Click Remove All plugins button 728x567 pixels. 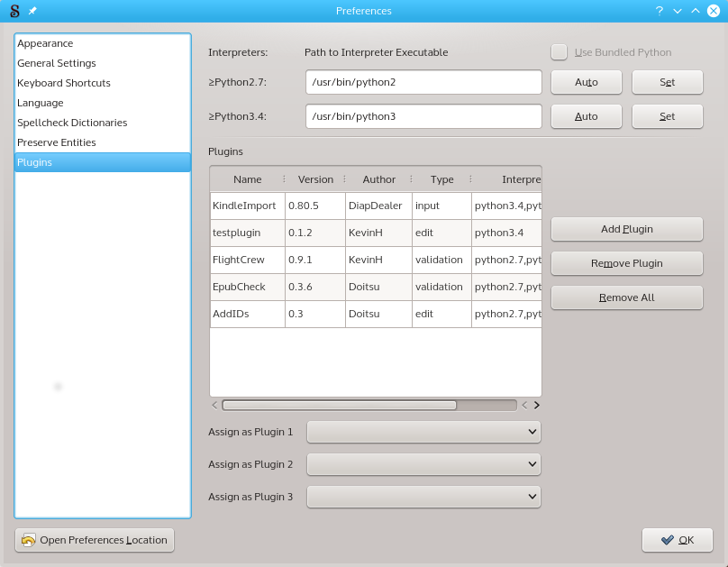point(626,297)
